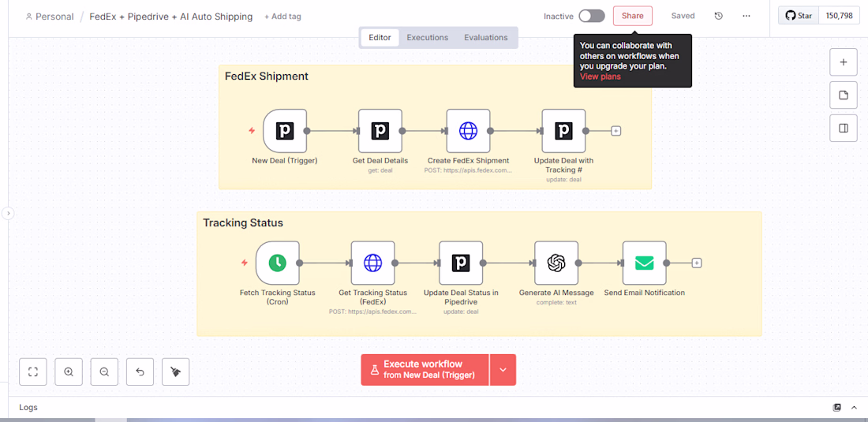Select the Send Email Notification node
This screenshot has height=422, width=868.
644,263
